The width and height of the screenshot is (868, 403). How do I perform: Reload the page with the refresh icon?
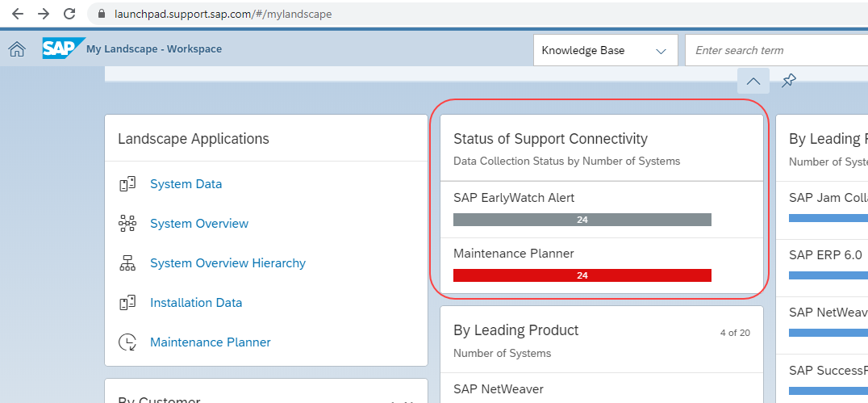(x=69, y=14)
